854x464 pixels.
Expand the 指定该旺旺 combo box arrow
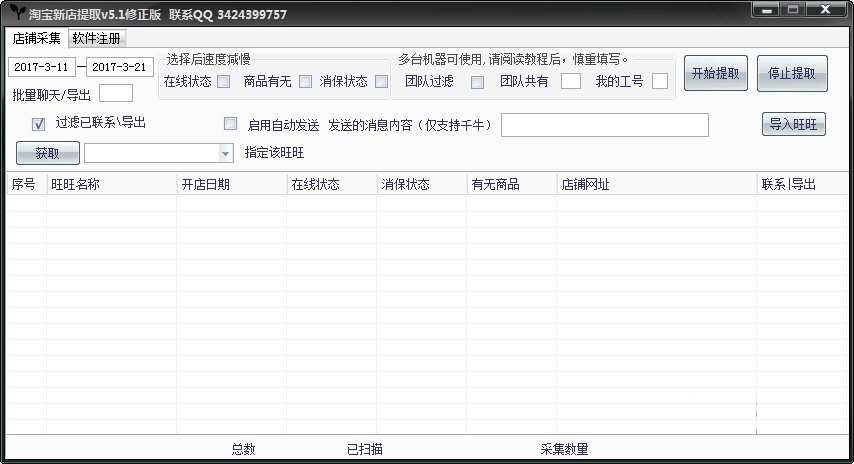tap(225, 154)
